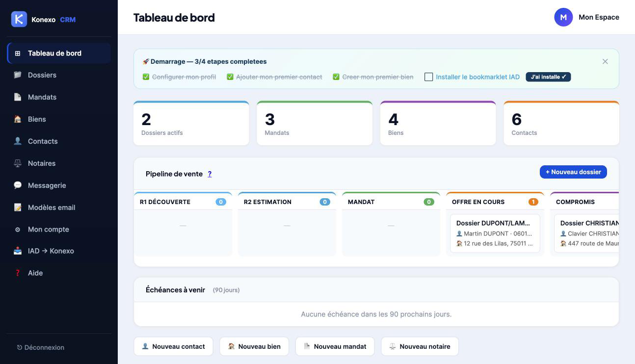This screenshot has width=635, height=364.
Task: Open the Dossiers menu item
Action: click(x=59, y=75)
